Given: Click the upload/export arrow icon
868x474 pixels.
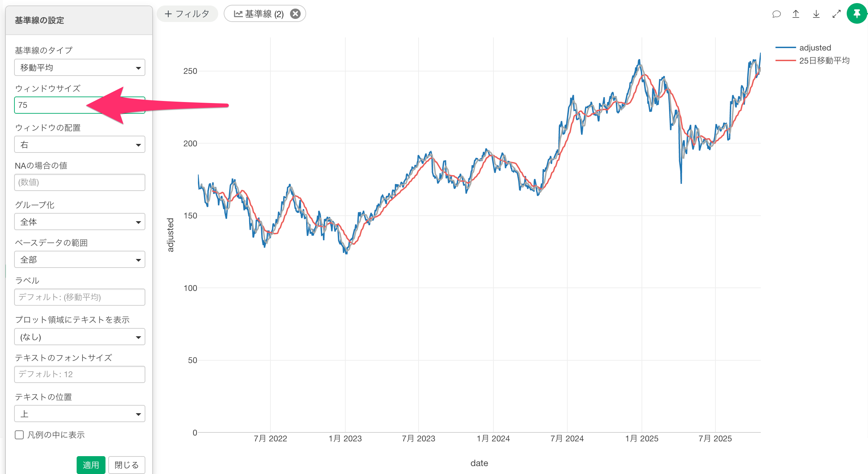Looking at the screenshot, I should [796, 14].
